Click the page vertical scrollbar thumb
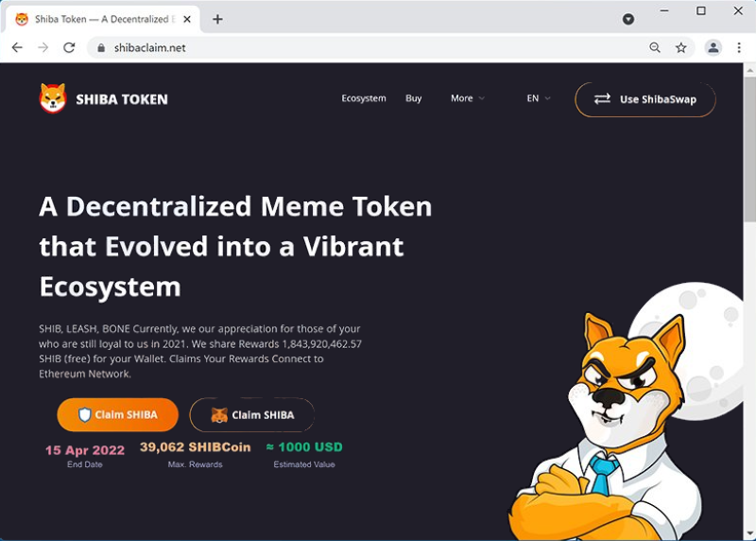756x541 pixels. [x=749, y=149]
